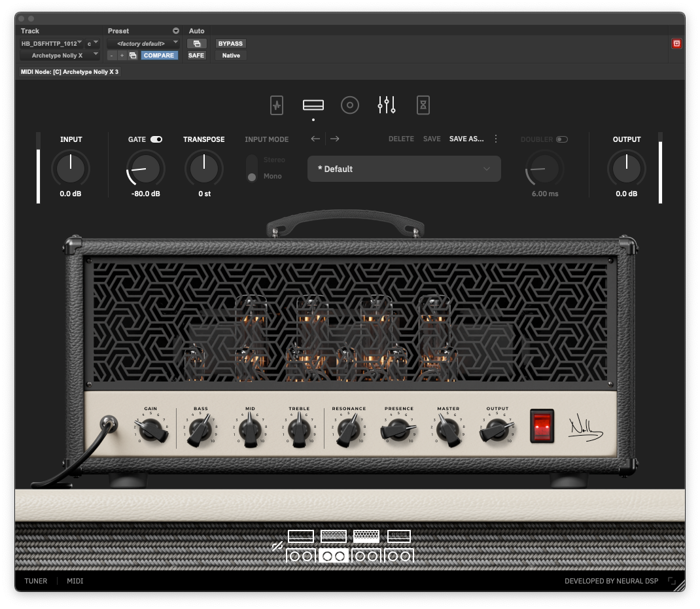700x609 pixels.
Task: Click the next preset right arrow
Action: coord(335,139)
